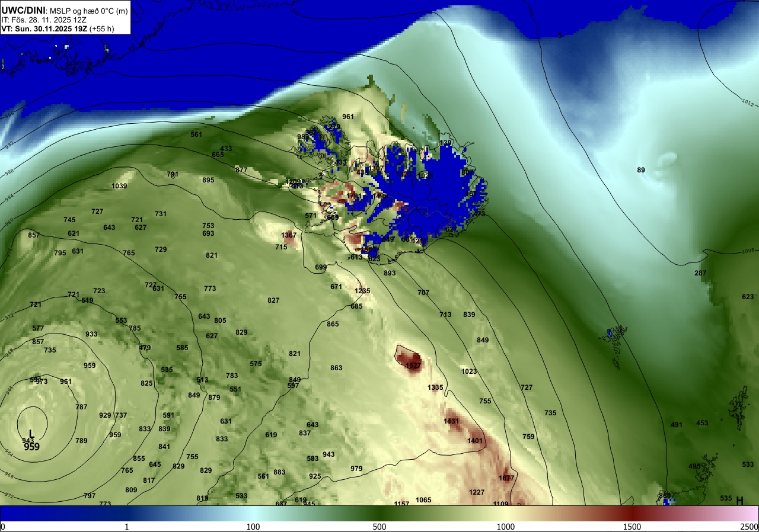Click the value 707 southeast of Iceland
This screenshot has width=759, height=532.
click(x=423, y=293)
